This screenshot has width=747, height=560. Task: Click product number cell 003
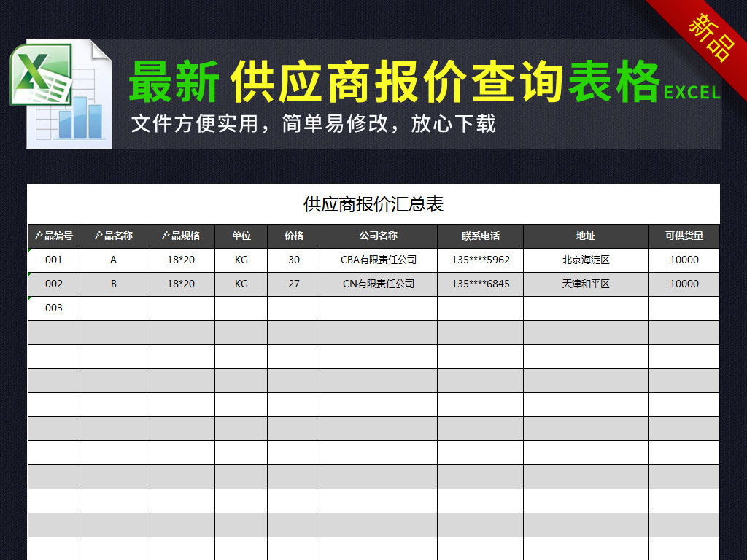tap(54, 308)
